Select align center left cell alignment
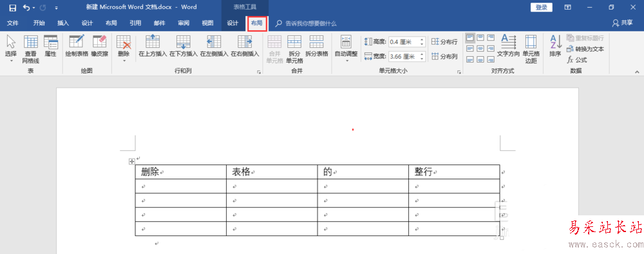 pos(470,48)
